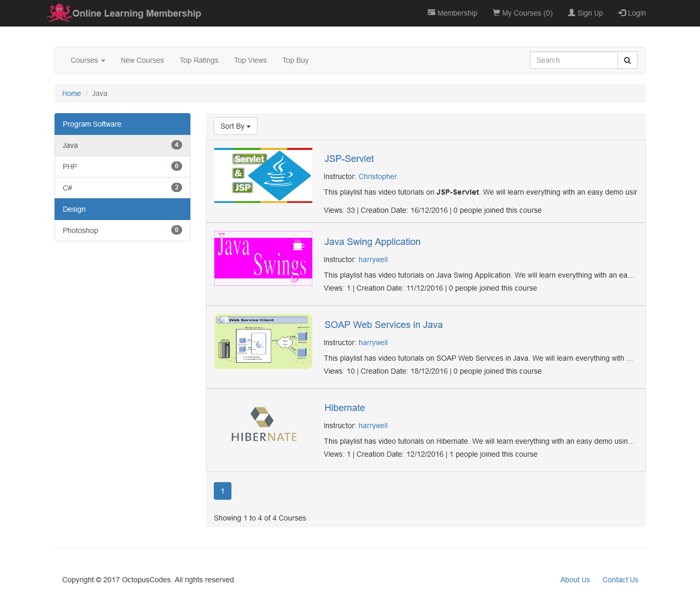
Task: Click the octopus logo icon
Action: coord(59,13)
